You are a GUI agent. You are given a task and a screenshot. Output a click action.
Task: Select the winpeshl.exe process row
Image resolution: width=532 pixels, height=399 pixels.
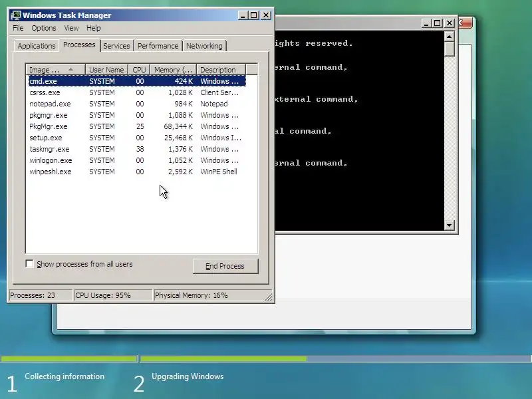137,172
